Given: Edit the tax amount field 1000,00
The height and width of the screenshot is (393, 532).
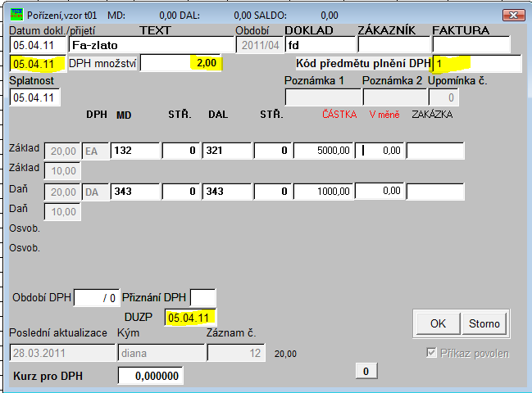Looking at the screenshot, I should coord(323,192).
